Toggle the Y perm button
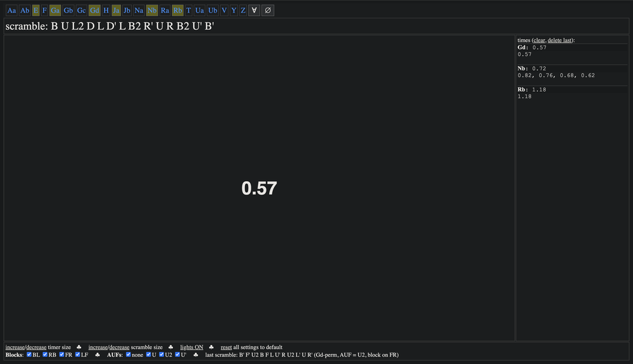The height and width of the screenshot is (364, 633). (234, 10)
